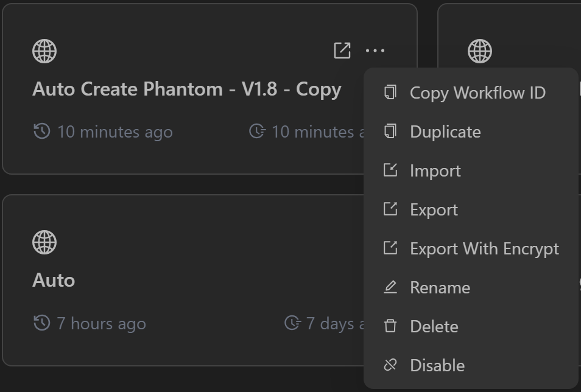Choose the Export menu option

click(x=434, y=209)
